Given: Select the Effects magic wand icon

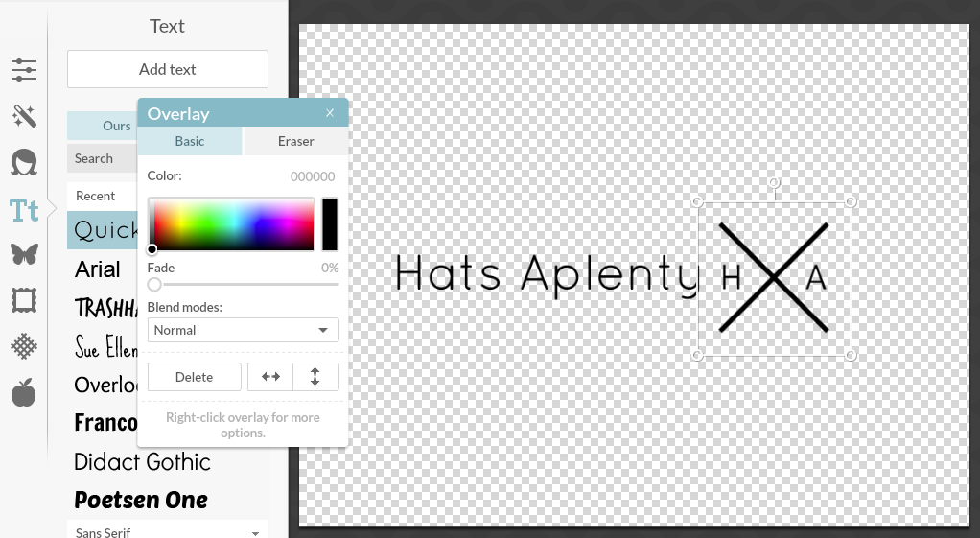Looking at the screenshot, I should 24,116.
